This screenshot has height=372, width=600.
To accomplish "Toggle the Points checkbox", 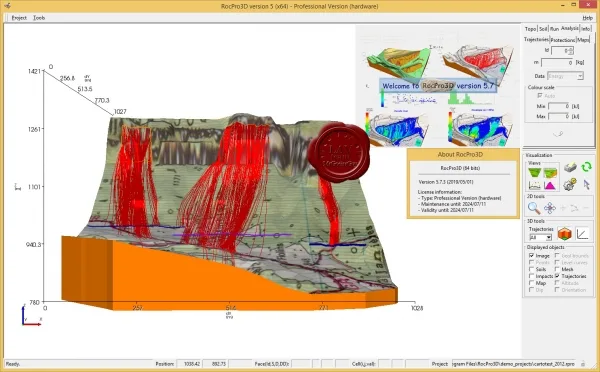I will pyautogui.click(x=532, y=262).
